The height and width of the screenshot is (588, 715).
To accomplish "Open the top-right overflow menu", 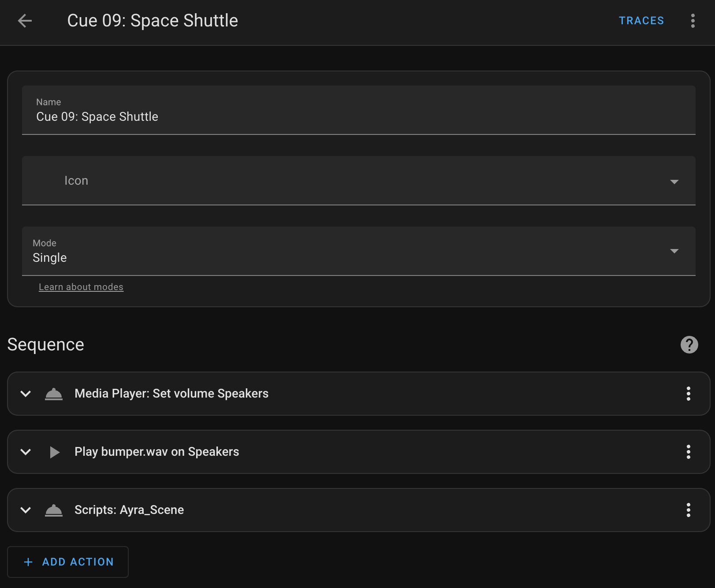I will (x=693, y=21).
